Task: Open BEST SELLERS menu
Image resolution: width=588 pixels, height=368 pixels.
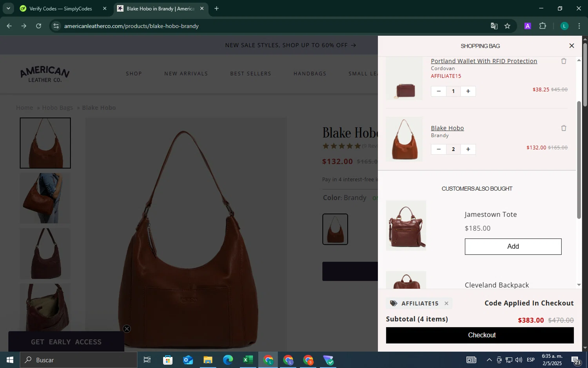Action: tap(251, 74)
